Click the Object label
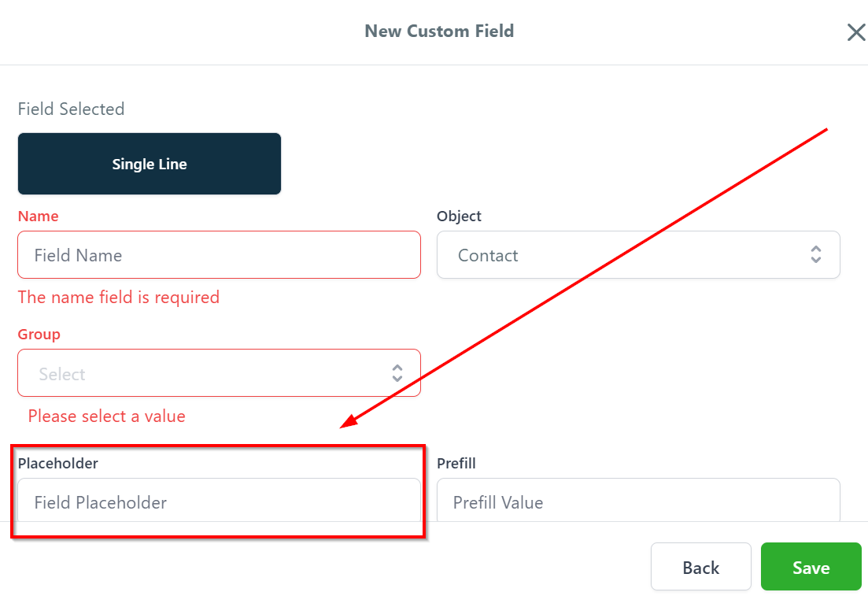This screenshot has height=607, width=868. [x=459, y=216]
